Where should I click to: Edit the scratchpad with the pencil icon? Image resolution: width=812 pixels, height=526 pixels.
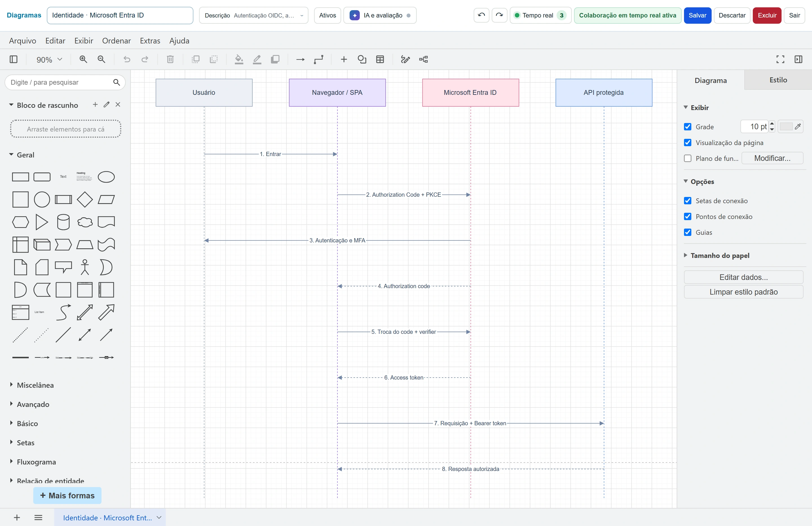tap(107, 104)
